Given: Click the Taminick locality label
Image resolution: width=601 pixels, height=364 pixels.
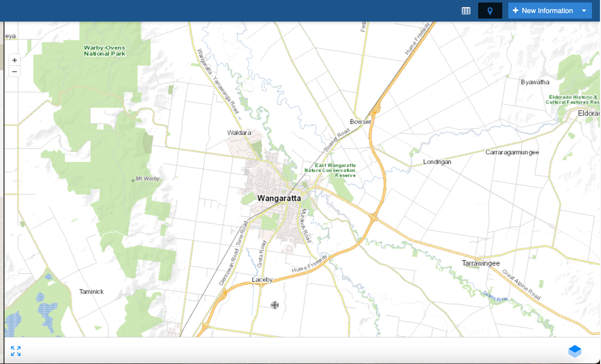Looking at the screenshot, I should 92,291.
